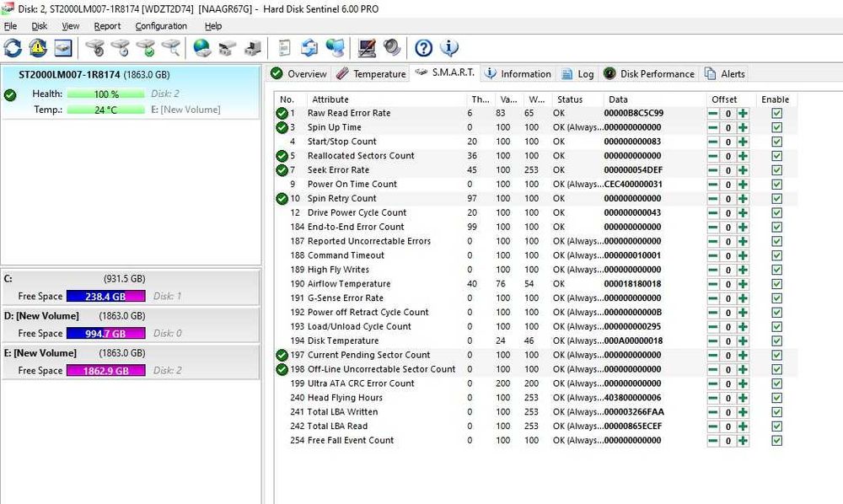Image resolution: width=843 pixels, height=504 pixels.
Task: Uncheck Enable for Seek Error Rate
Action: tap(776, 170)
